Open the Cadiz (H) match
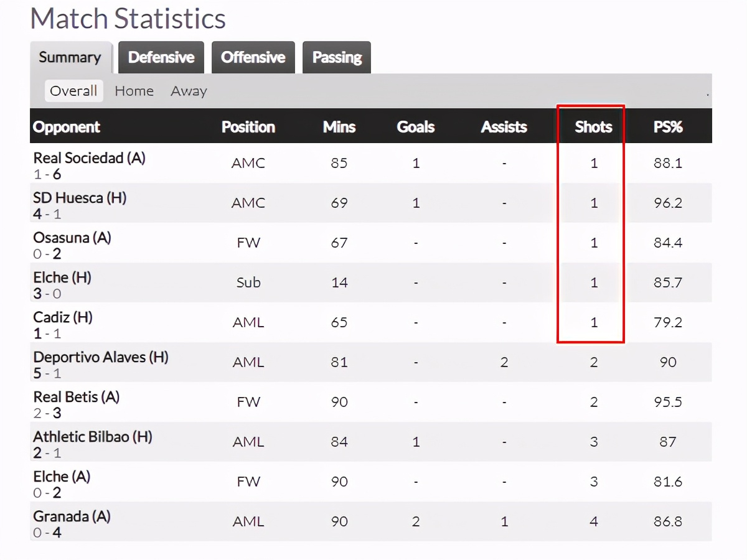This screenshot has width=747, height=560. coord(63,317)
